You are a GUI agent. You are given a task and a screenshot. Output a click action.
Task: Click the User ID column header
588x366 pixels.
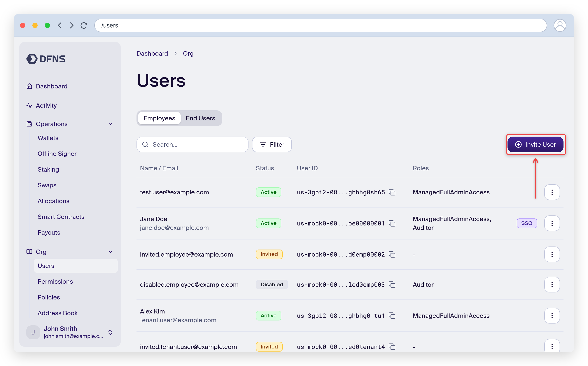pyautogui.click(x=307, y=168)
